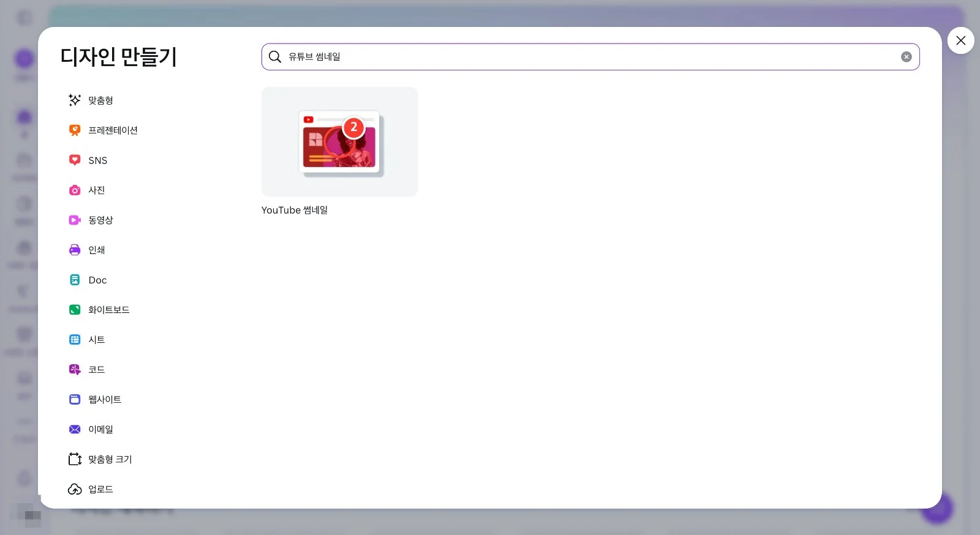
Task: Click the 인쇄 printer icon
Action: (75, 250)
